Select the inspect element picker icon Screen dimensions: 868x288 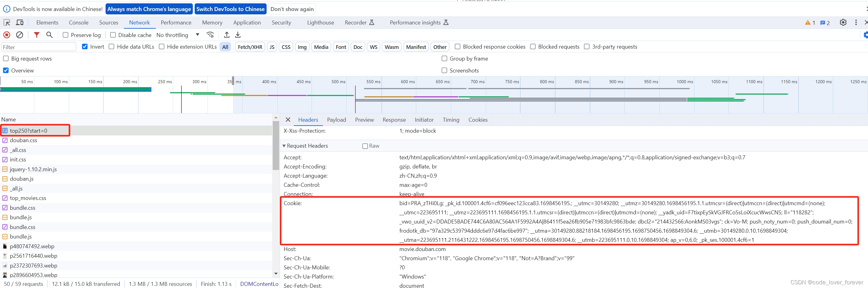(7, 23)
